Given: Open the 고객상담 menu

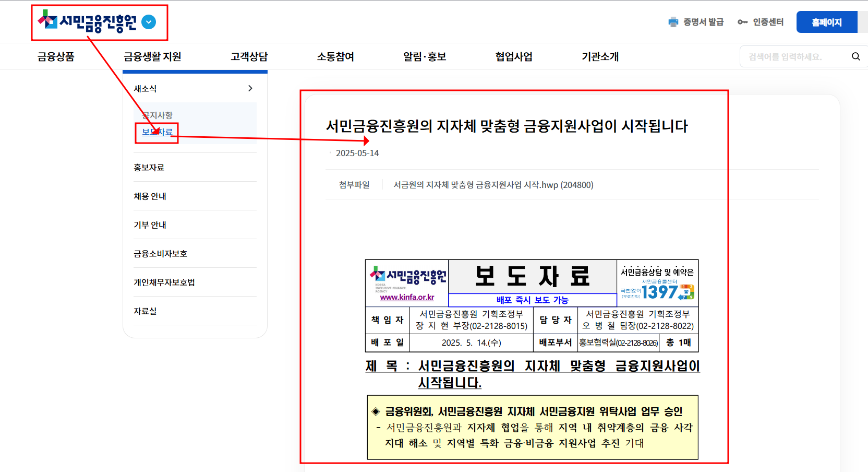Looking at the screenshot, I should point(249,56).
